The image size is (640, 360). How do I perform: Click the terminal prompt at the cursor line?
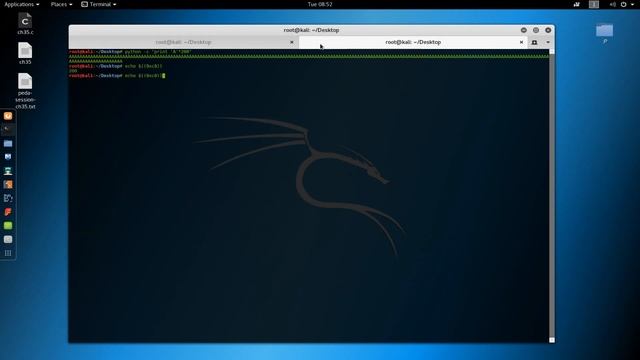pos(117,76)
